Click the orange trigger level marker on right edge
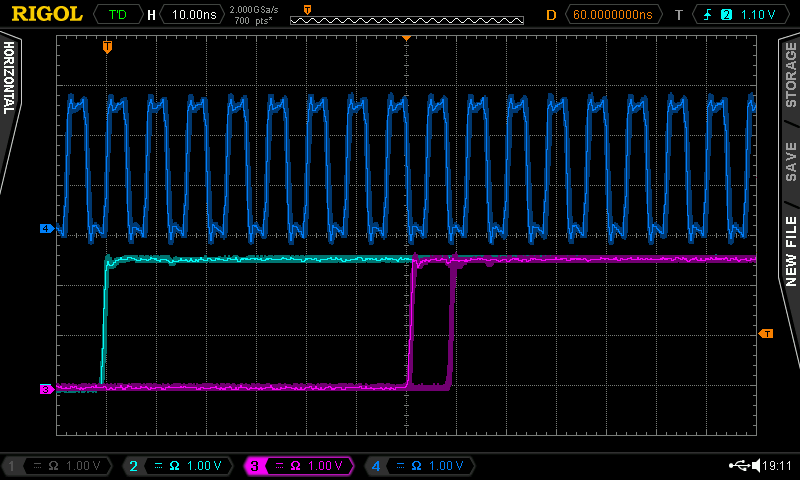This screenshot has height=480, width=800. click(x=767, y=333)
